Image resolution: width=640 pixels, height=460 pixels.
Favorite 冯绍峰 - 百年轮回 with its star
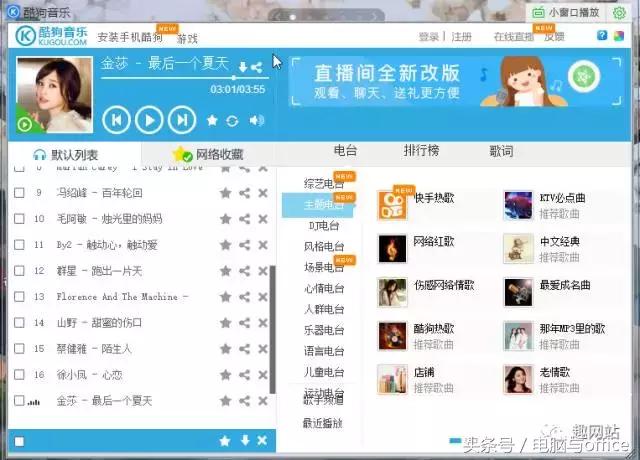(225, 193)
